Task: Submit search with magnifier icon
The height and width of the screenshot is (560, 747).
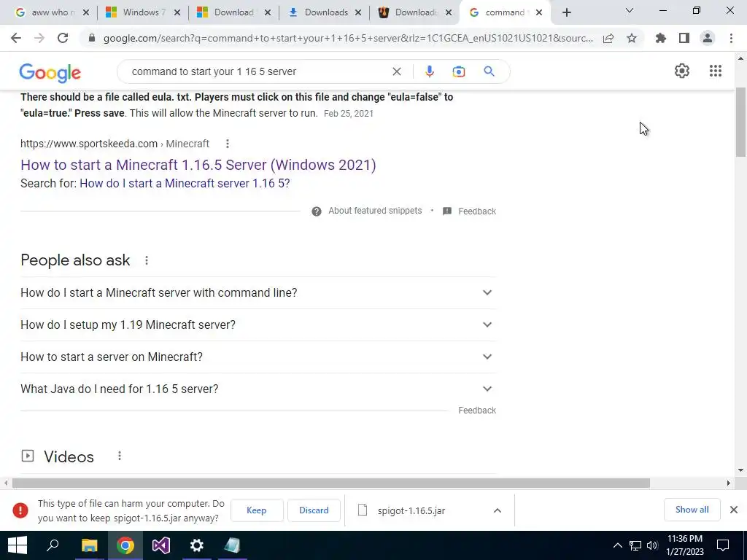Action: [x=489, y=71]
